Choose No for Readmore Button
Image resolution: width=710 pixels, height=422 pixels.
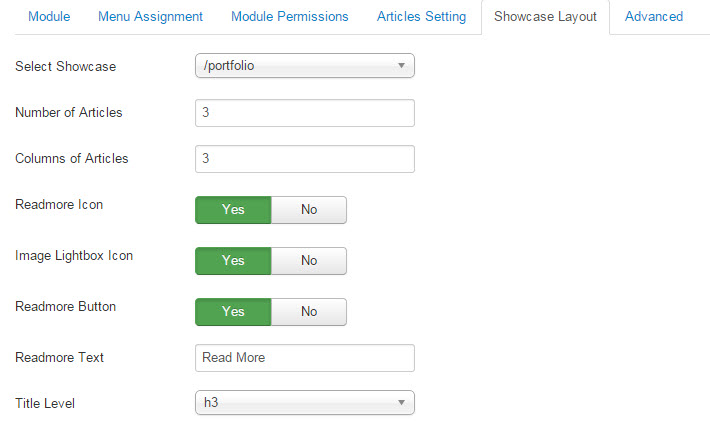[x=309, y=312]
